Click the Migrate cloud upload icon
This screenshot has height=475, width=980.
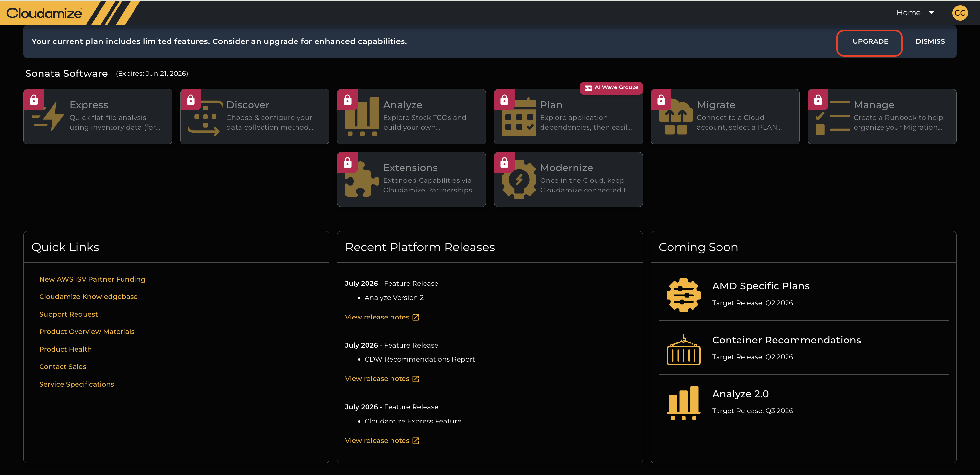(x=676, y=117)
